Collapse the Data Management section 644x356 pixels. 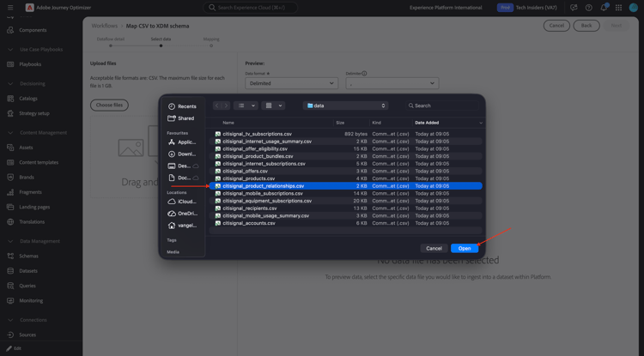pos(10,241)
